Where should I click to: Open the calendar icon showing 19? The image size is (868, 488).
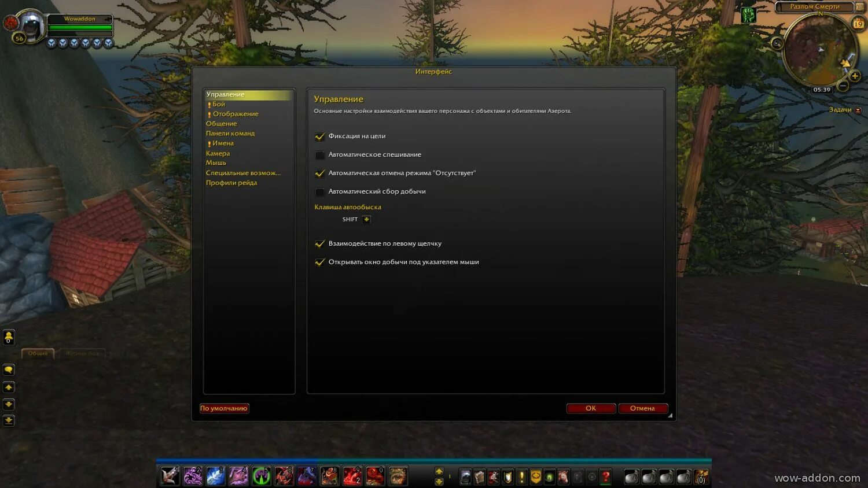858,24
